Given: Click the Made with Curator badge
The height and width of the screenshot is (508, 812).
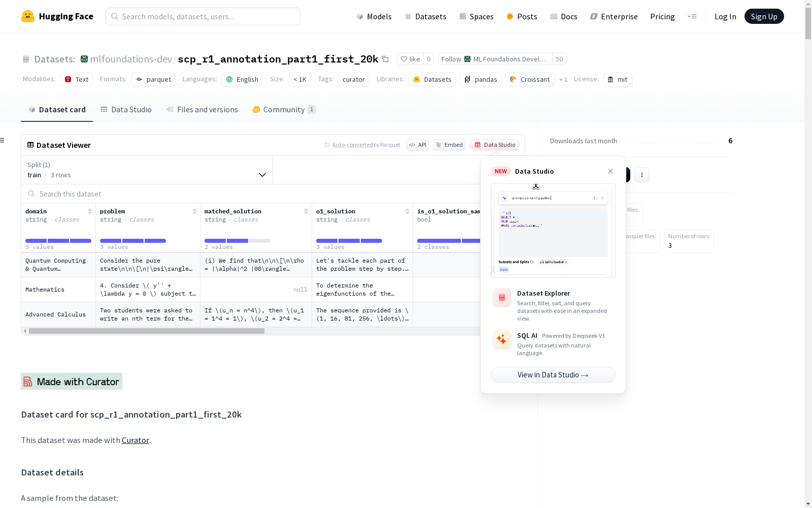Looking at the screenshot, I should (72, 382).
